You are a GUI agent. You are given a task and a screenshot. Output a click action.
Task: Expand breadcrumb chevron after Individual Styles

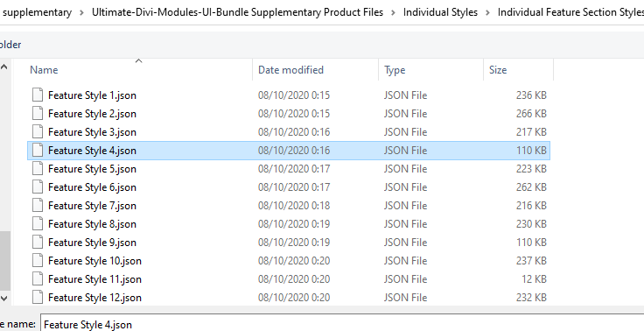click(487, 12)
